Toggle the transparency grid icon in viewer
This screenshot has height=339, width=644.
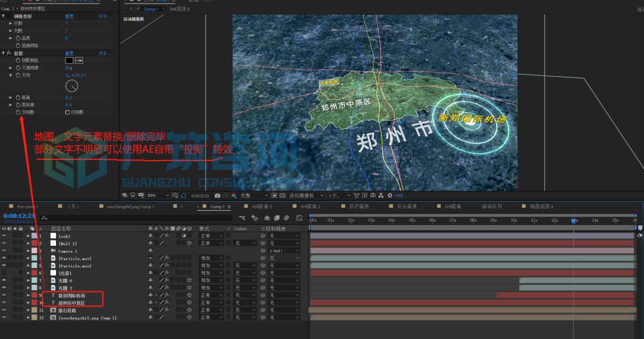tap(281, 195)
